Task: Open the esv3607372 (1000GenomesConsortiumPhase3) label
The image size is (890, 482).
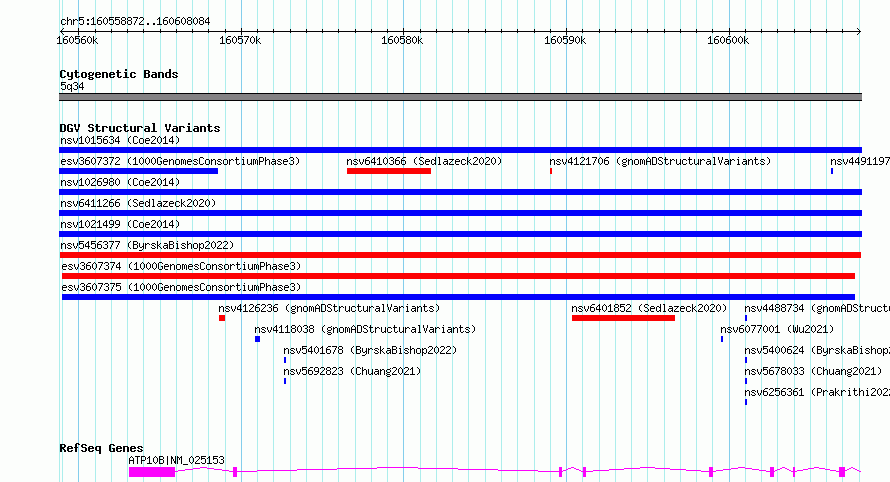Action: point(180,161)
